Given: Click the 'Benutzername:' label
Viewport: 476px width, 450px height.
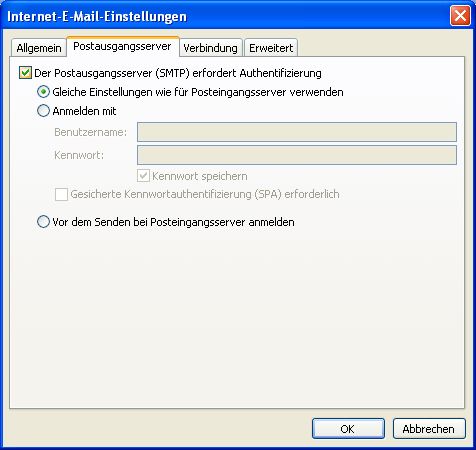Looking at the screenshot, I should [x=91, y=132].
